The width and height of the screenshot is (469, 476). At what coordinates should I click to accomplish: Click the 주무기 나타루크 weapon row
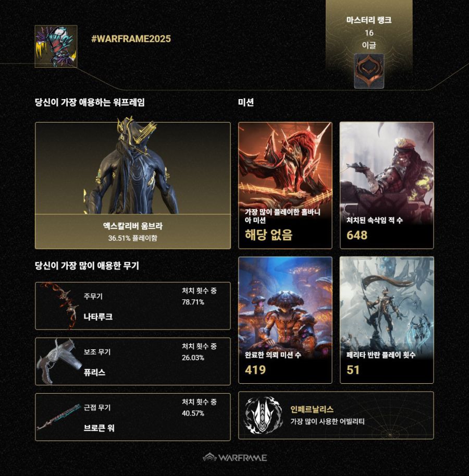point(132,306)
